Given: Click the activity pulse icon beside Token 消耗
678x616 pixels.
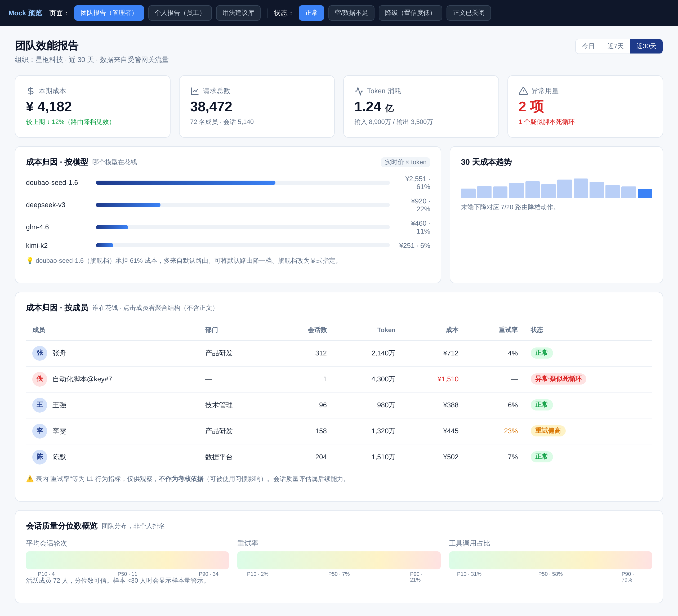Looking at the screenshot, I should 359,91.
